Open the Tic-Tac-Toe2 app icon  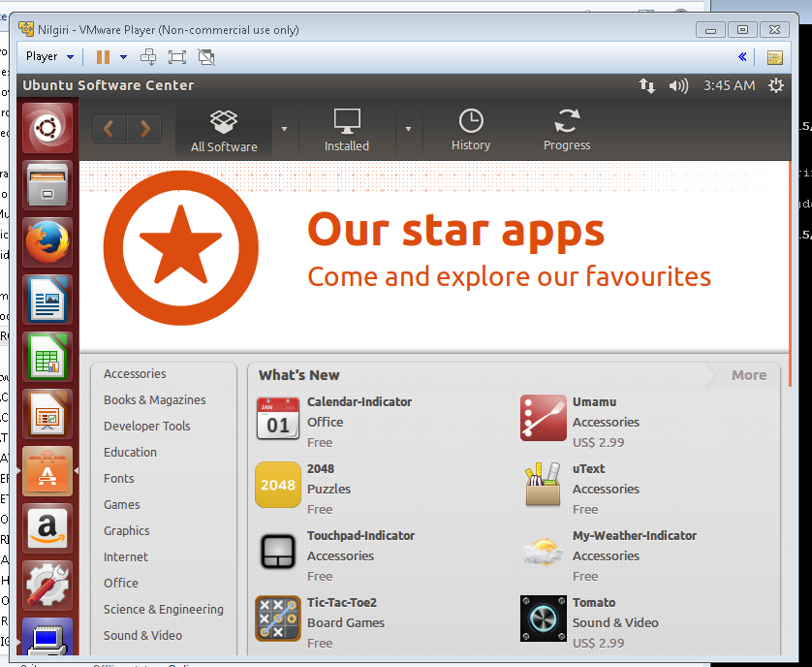[x=278, y=619]
